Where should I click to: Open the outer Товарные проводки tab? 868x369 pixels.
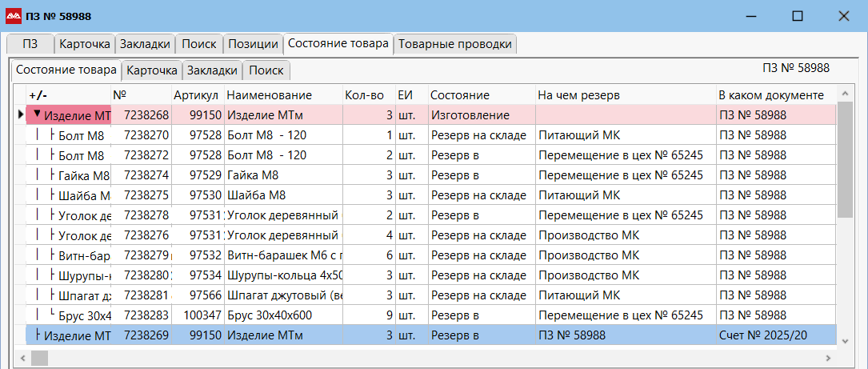[x=455, y=44]
